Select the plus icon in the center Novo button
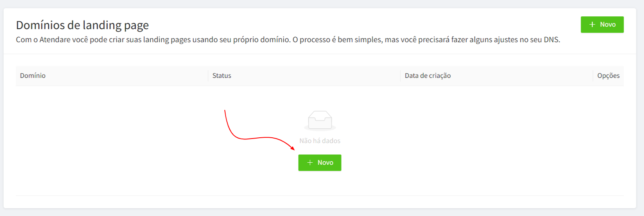Screen dimensions: 644x216 [x=310, y=163]
